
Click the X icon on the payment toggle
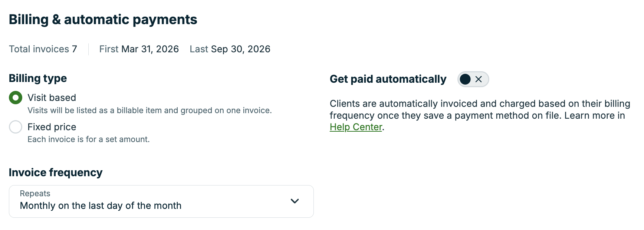click(x=479, y=79)
